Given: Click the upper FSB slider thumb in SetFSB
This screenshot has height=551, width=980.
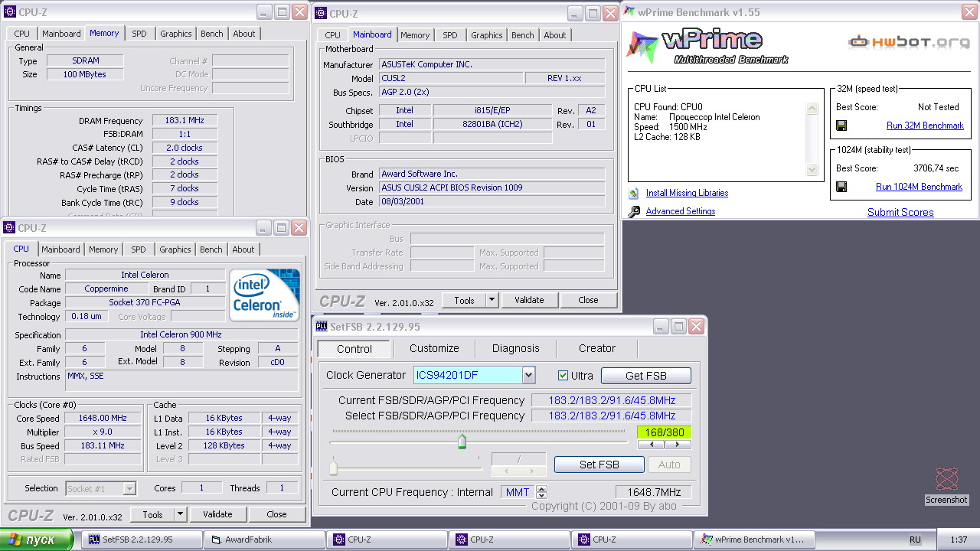Looking at the screenshot, I should [462, 441].
